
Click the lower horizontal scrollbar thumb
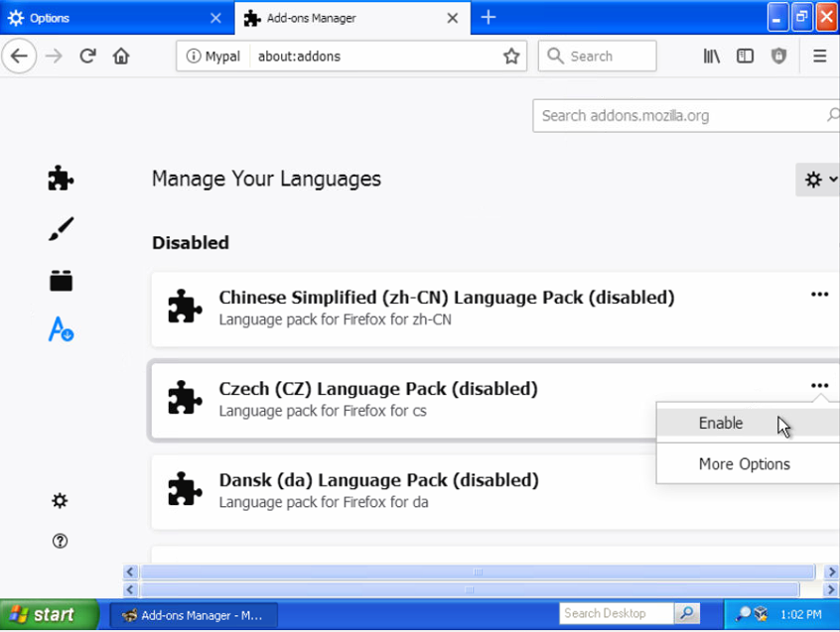470,589
